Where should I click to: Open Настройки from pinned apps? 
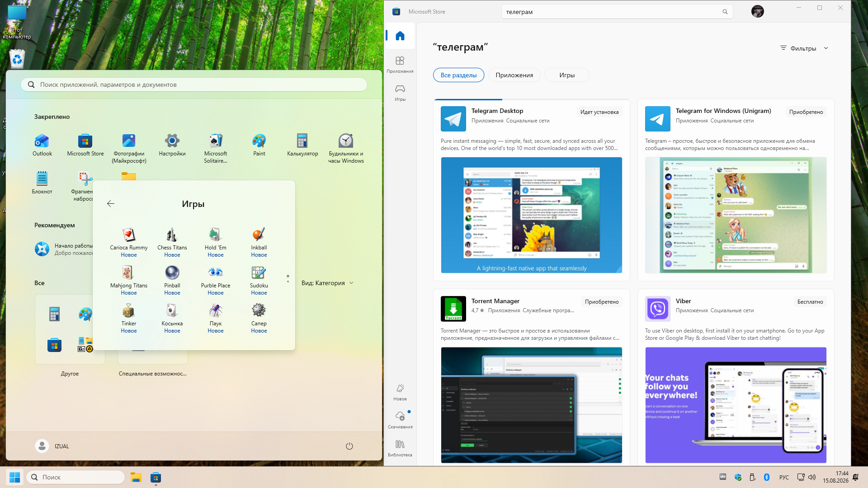click(172, 145)
